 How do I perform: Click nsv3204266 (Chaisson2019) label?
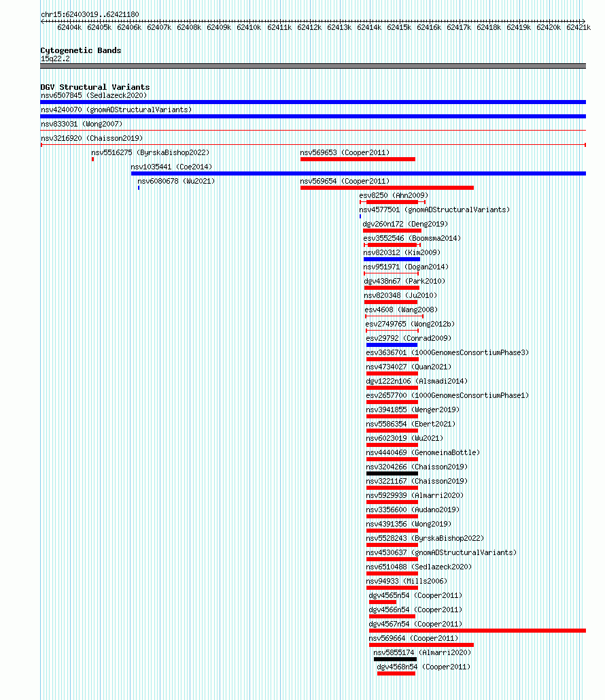(x=417, y=467)
